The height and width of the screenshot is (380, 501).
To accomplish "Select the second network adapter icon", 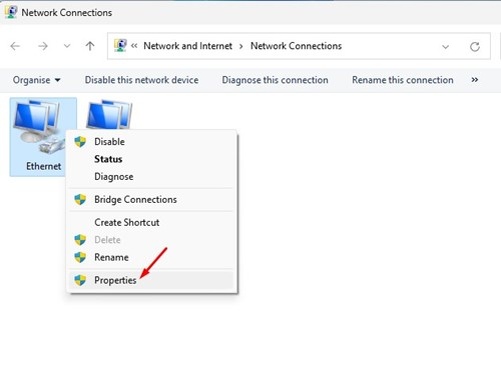I will point(109,114).
